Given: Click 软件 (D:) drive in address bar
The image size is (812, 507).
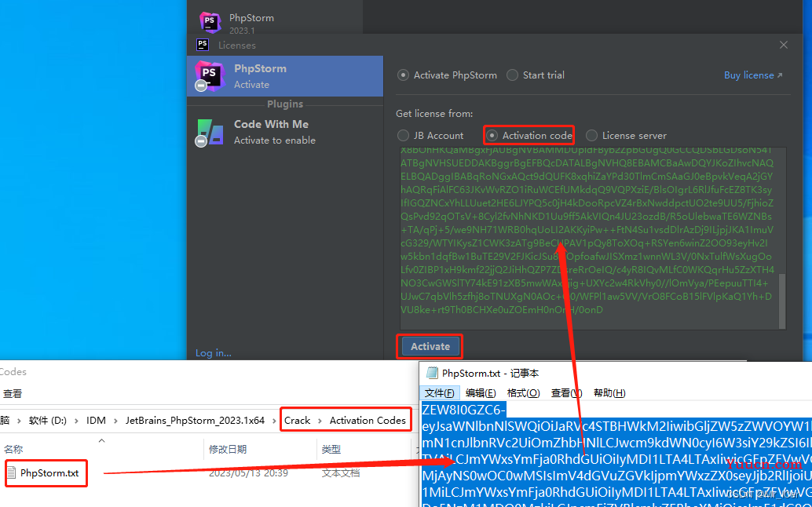Looking at the screenshot, I should pos(48,420).
